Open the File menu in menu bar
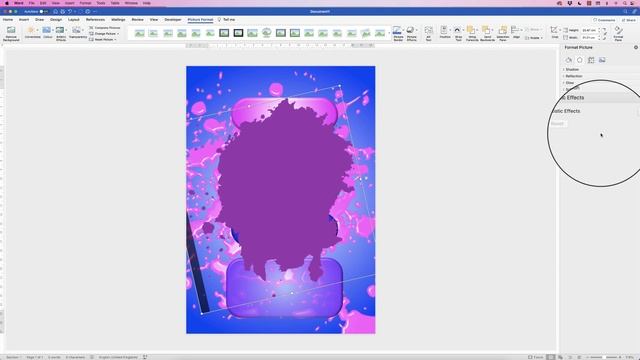The width and height of the screenshot is (640, 360). [31, 3]
